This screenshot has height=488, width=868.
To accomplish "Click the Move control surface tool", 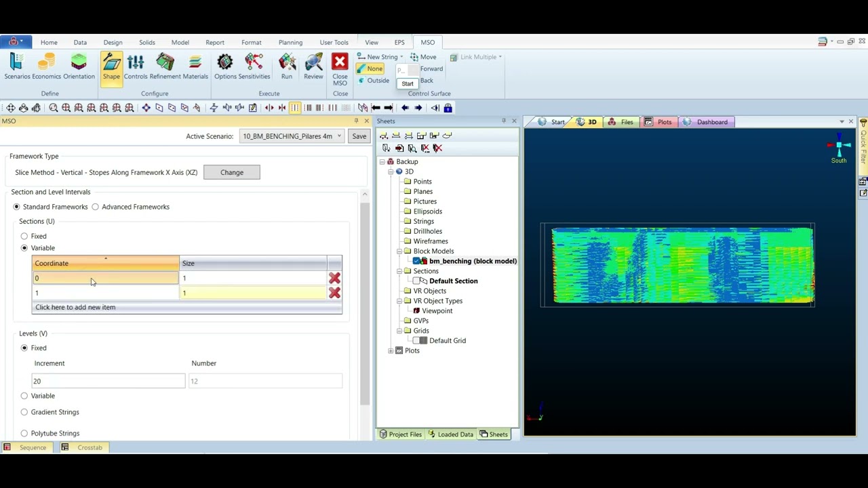I will [423, 57].
